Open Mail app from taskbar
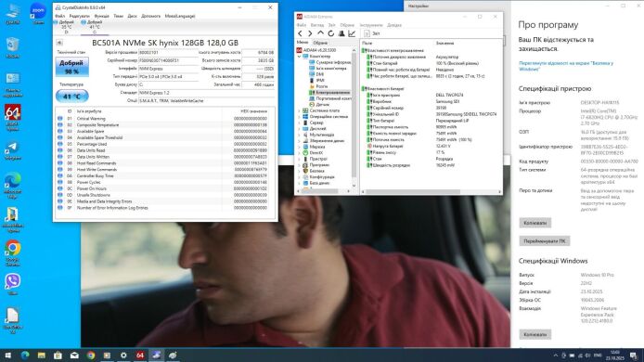The width and height of the screenshot is (644, 362). coord(74,355)
